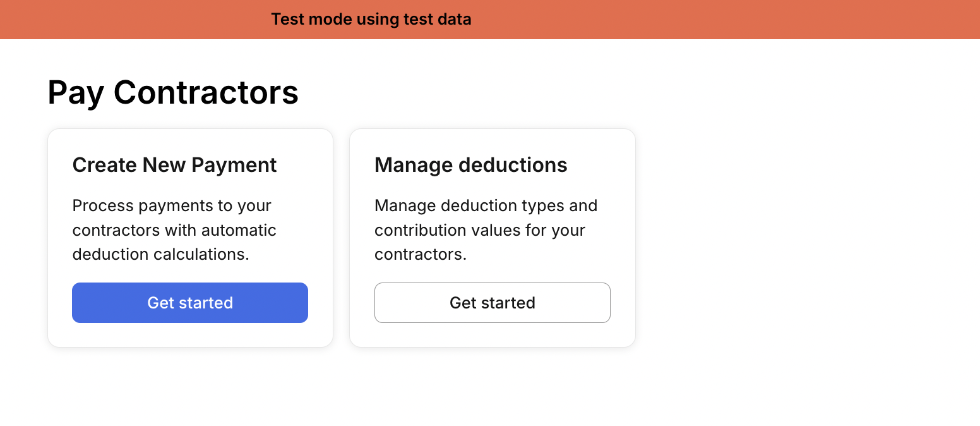Click the Test mode using test data text
The image size is (980, 426).
pyautogui.click(x=371, y=20)
